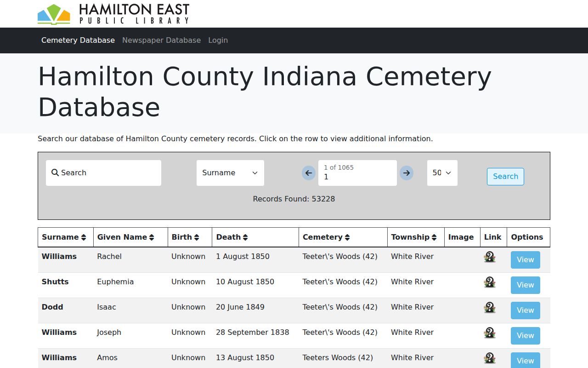
Task: Click the surname Dodd
Action: point(52,307)
